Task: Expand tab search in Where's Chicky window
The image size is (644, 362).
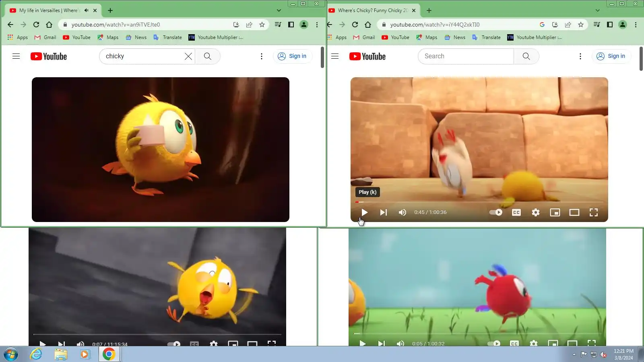Action: (x=598, y=10)
